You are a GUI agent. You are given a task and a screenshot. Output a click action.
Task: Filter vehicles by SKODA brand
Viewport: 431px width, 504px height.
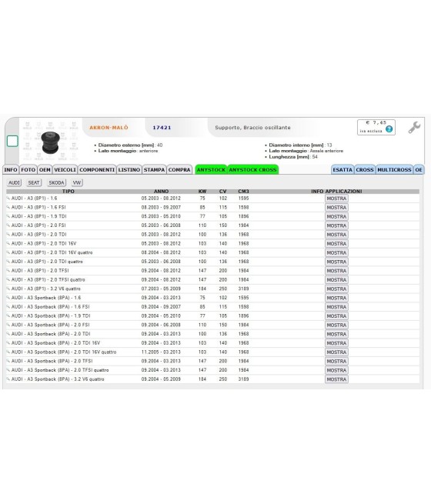(x=56, y=183)
